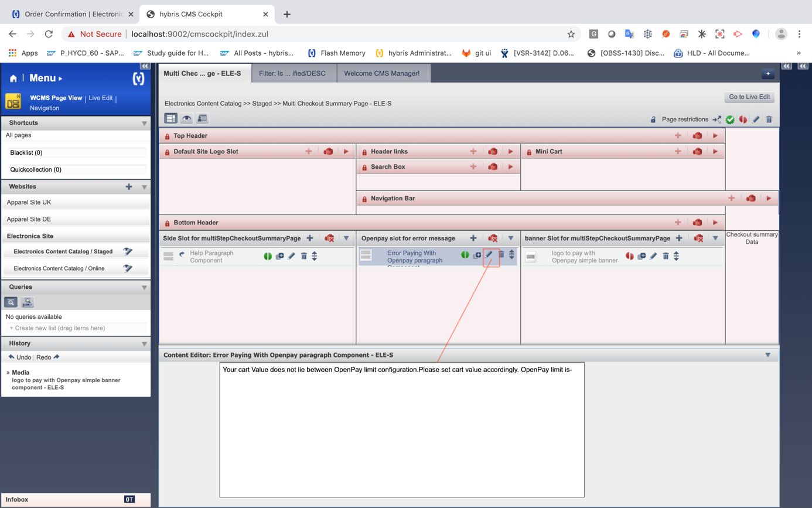Click the home icon beside Menu
Viewport: 812px width, 508px height.
pos(13,79)
